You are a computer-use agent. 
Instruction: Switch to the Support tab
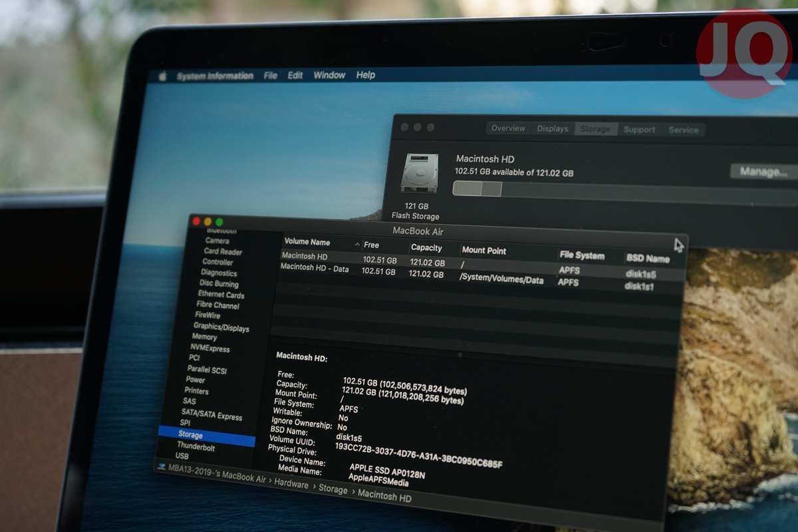tap(639, 130)
